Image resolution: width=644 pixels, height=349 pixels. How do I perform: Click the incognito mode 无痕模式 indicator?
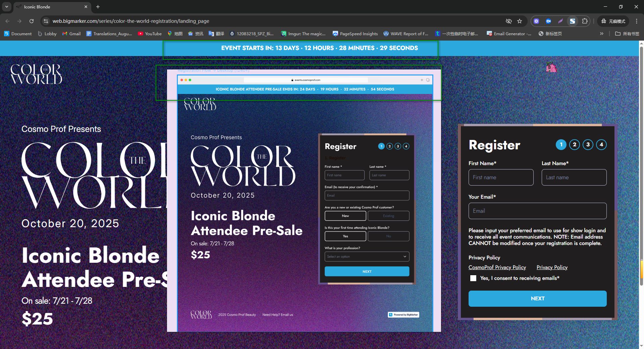(613, 21)
